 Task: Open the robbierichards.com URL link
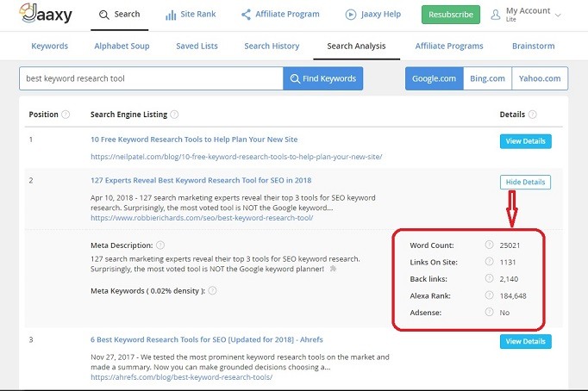pyautogui.click(x=202, y=218)
